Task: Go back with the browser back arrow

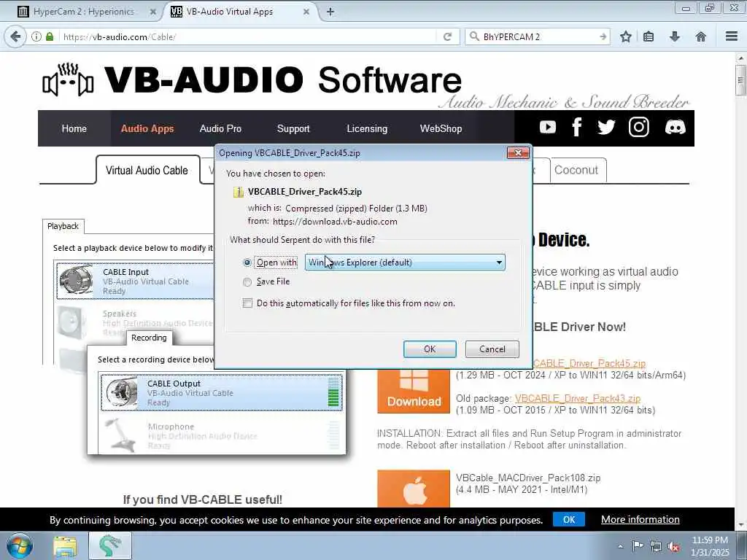Action: click(15, 36)
